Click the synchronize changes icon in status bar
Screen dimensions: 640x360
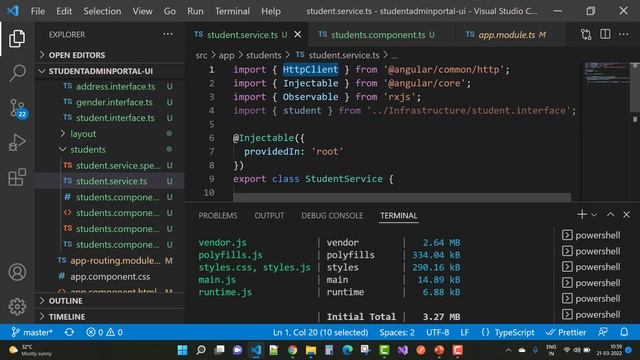point(69,332)
